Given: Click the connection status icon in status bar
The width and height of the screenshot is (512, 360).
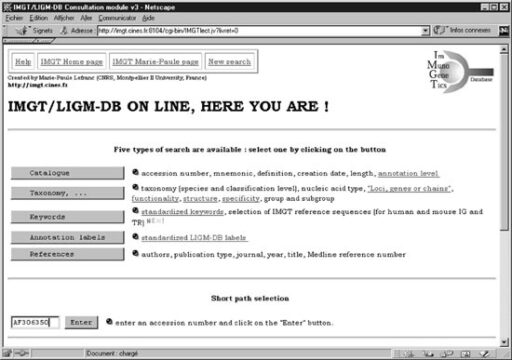Looking at the screenshot, I should pyautogui.click(x=22, y=353).
